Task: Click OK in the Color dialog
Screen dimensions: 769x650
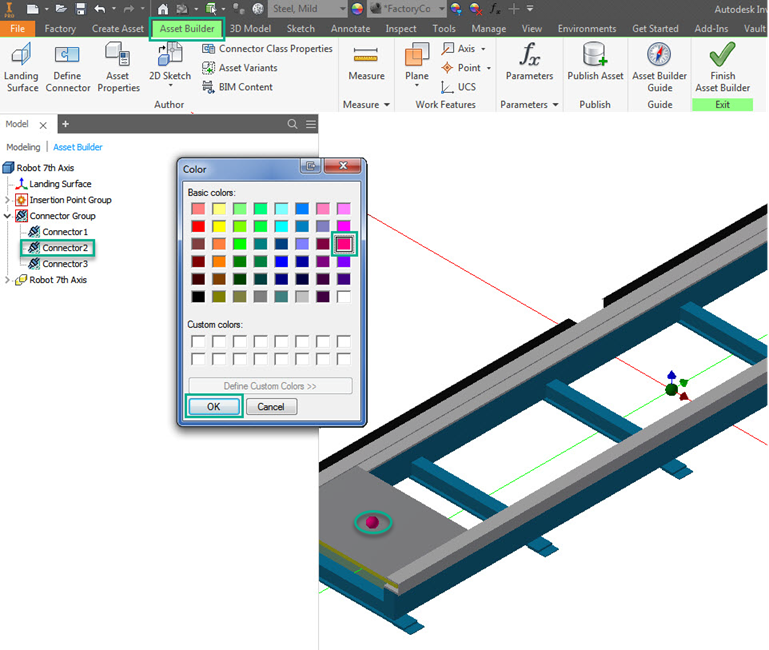Action: pyautogui.click(x=214, y=407)
